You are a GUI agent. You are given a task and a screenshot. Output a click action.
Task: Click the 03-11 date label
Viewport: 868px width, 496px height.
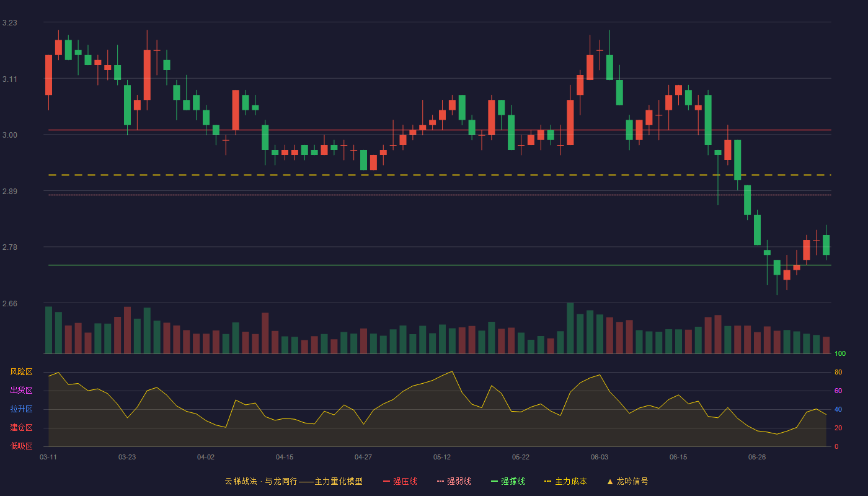click(48, 457)
